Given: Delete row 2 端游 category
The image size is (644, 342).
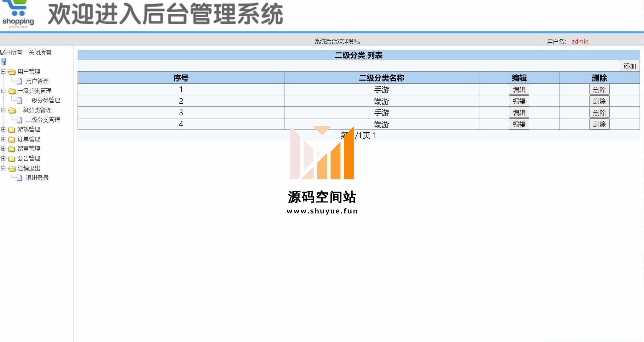Looking at the screenshot, I should click(599, 101).
